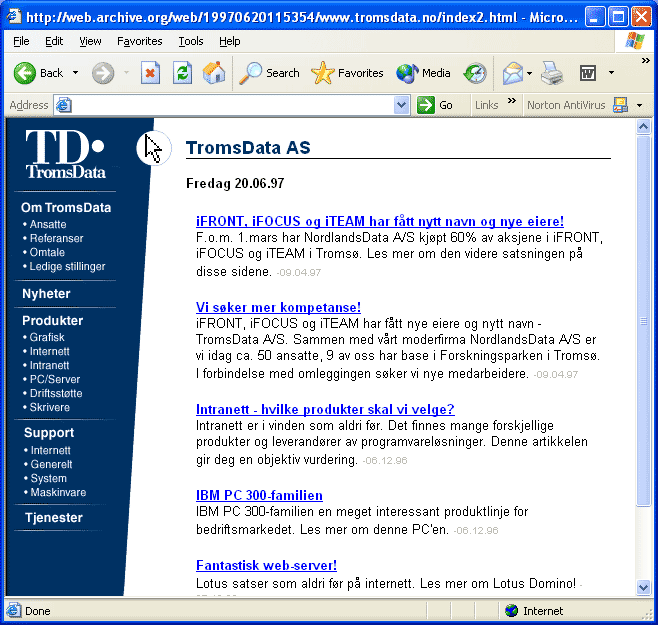
Task: Open the Back history dropdown arrow
Action: click(x=76, y=73)
